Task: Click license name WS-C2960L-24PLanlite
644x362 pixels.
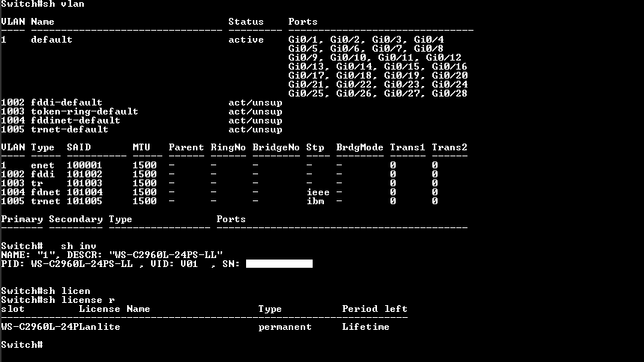Action: (x=61, y=327)
